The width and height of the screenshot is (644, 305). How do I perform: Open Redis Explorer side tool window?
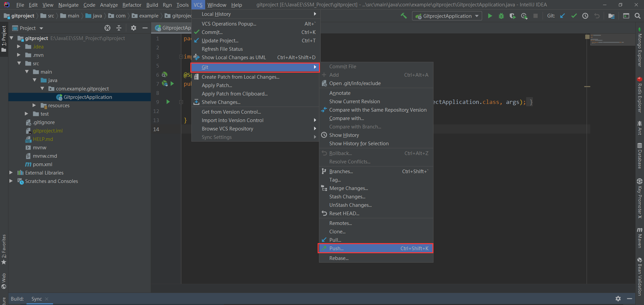640,94
